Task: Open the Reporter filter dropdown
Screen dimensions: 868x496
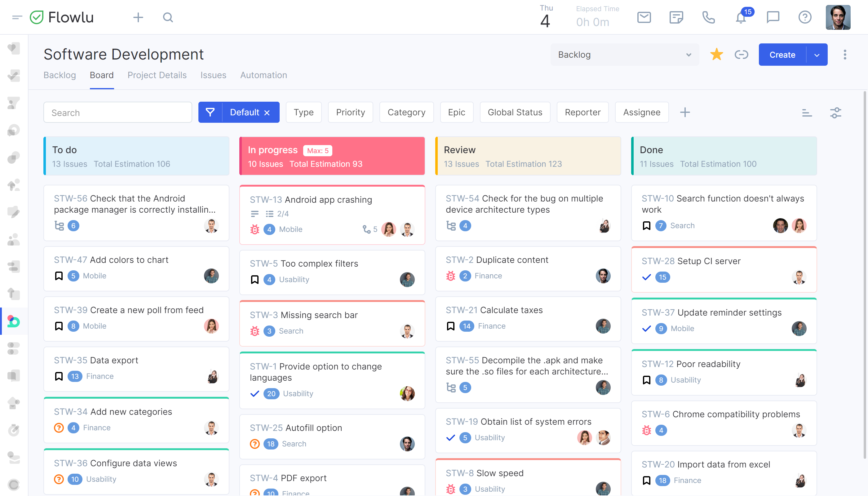Action: click(x=582, y=112)
